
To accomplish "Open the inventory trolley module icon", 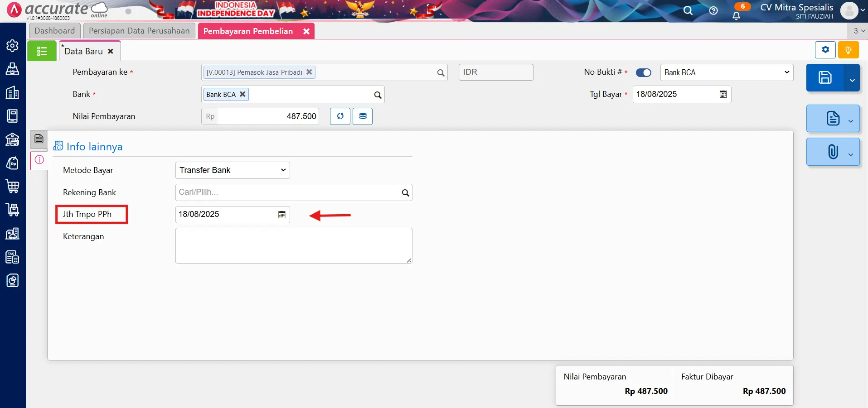I will click(13, 210).
